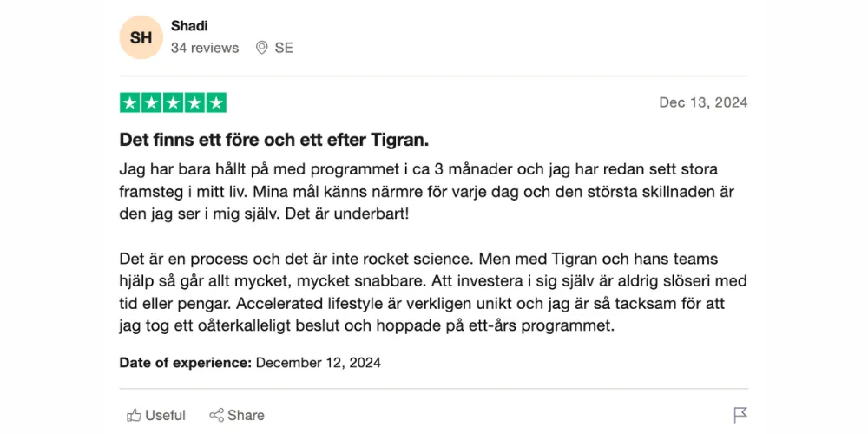Select the second green rating star
Image resolution: width=868 pixels, height=434 pixels.
(152, 102)
